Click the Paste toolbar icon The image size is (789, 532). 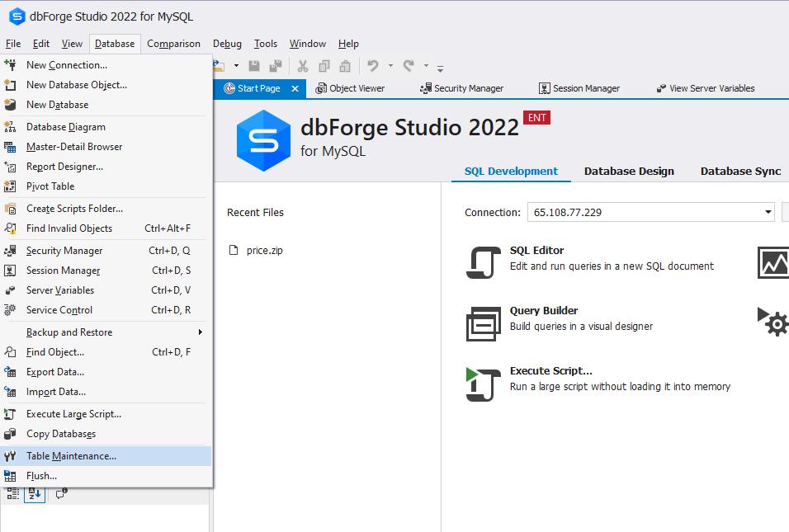[x=345, y=66]
